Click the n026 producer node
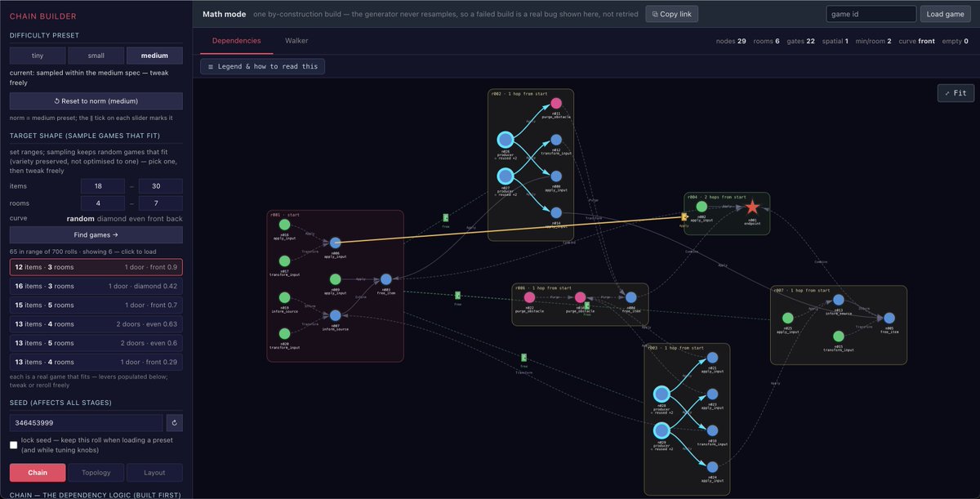The width and height of the screenshot is (980, 499). click(x=505, y=140)
